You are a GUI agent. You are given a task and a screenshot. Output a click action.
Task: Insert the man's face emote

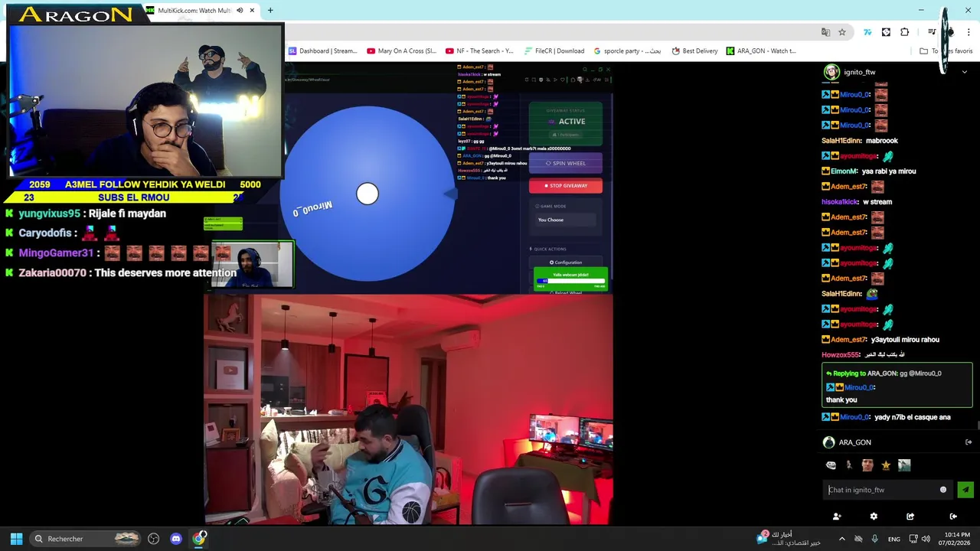(867, 465)
